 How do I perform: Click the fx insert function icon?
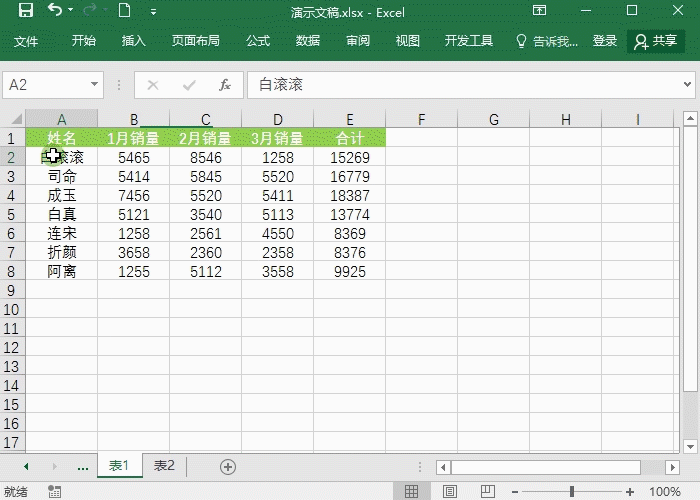[x=225, y=85]
